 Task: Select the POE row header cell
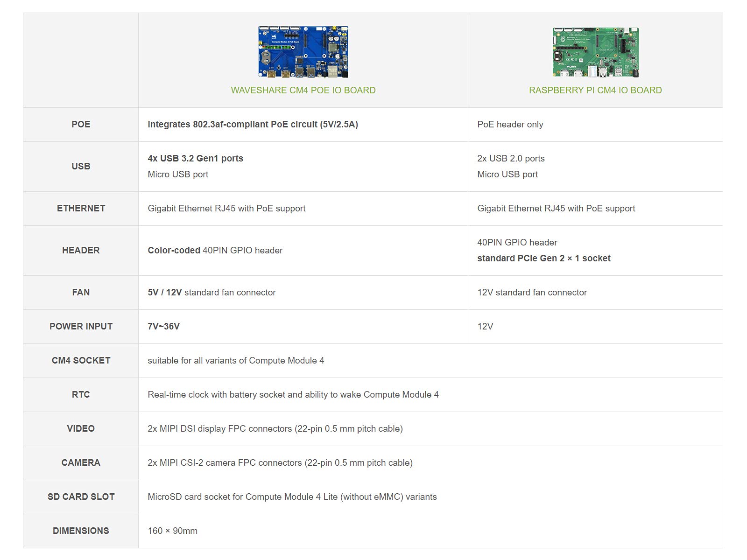[81, 125]
